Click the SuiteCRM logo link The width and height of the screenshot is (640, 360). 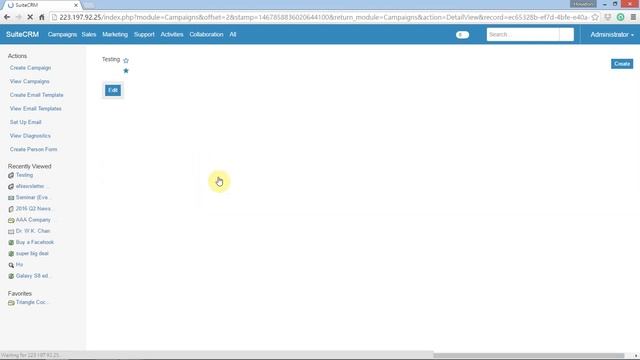click(x=22, y=35)
